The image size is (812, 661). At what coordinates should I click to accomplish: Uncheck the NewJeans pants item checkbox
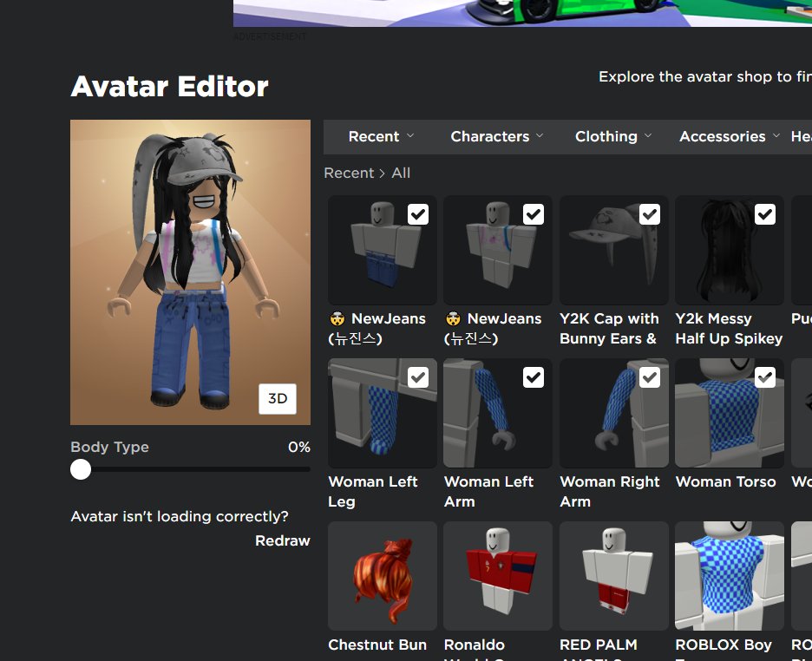click(x=418, y=214)
